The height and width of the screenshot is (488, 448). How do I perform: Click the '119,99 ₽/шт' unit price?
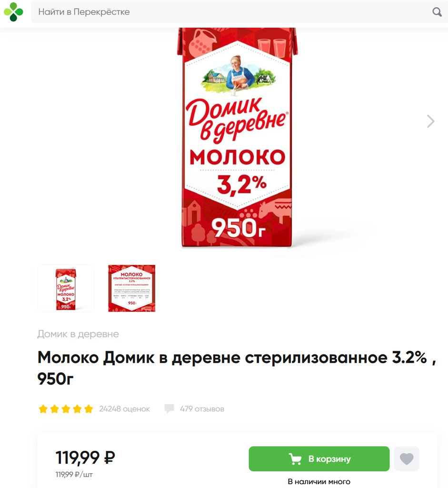74,475
